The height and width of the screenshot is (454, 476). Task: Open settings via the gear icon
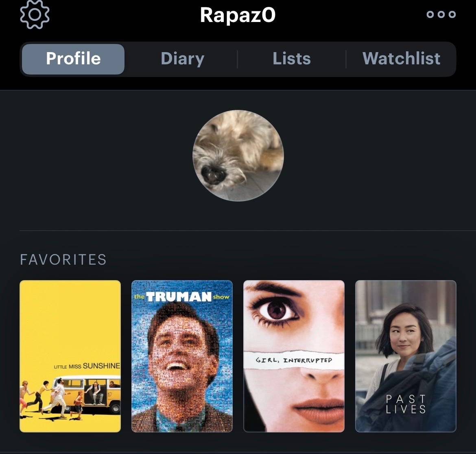point(35,14)
